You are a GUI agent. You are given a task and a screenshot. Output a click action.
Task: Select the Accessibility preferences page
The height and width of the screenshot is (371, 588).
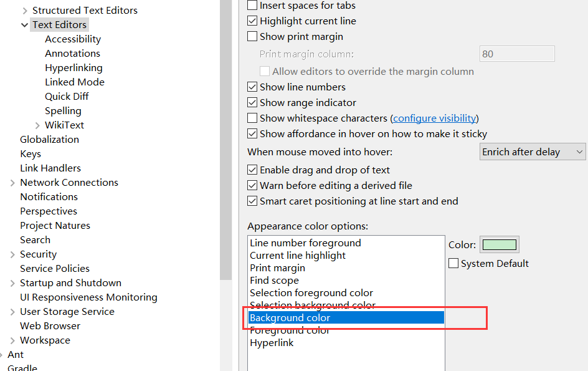[x=73, y=39]
